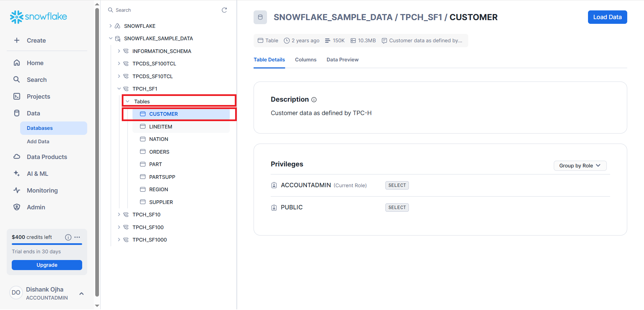Click the INFORMATION_SCHEMA schema icon
Viewport: 644px width, 310px height.
(x=126, y=51)
